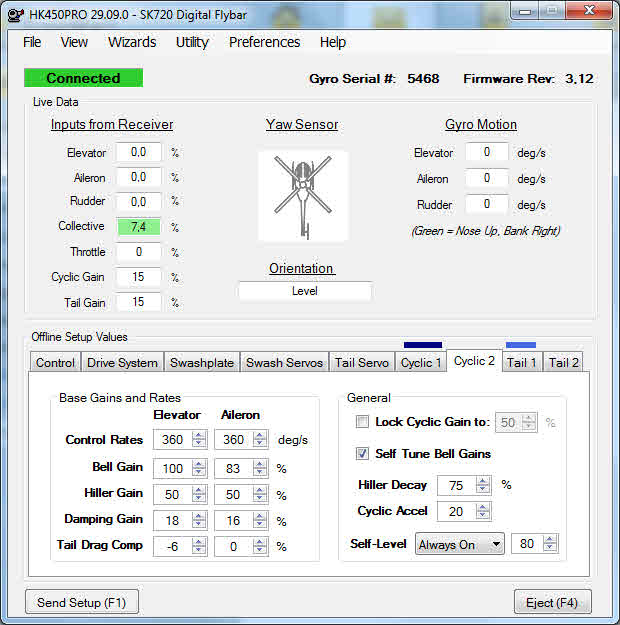Click the Cyclic Gain live value 15
The image size is (620, 625).
138,277
